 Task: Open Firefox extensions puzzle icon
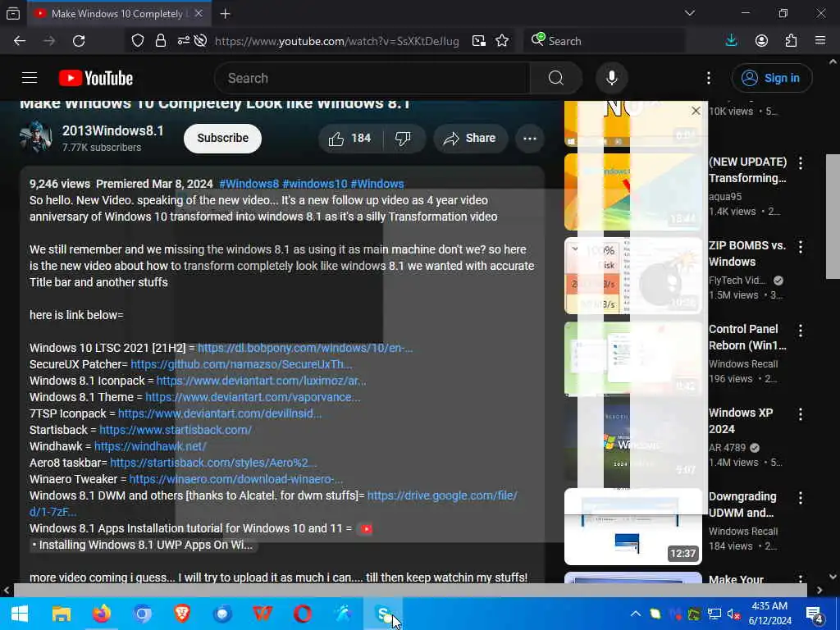[791, 41]
